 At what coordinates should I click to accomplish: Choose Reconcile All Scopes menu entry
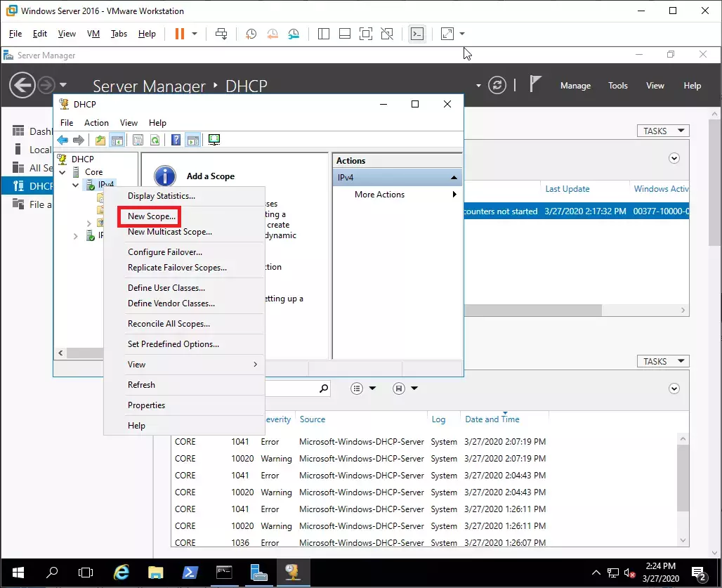(169, 324)
